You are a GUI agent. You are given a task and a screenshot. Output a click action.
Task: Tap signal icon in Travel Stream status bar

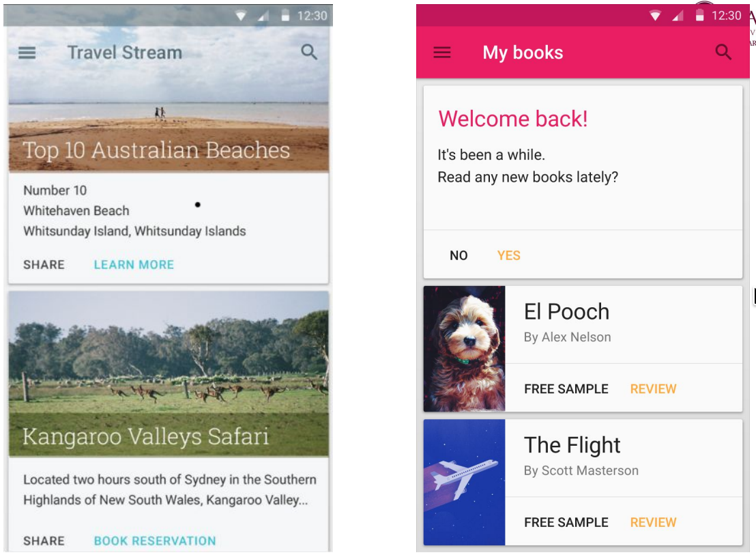tap(263, 16)
